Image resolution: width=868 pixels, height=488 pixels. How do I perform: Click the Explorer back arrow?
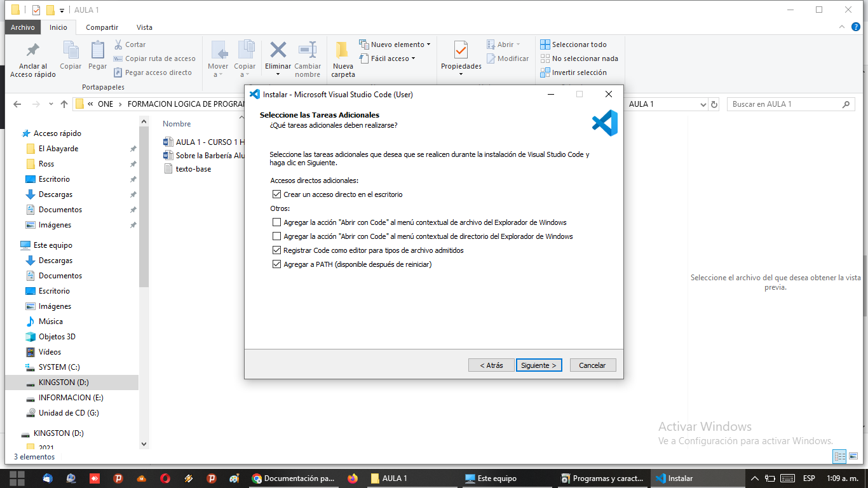coord(17,104)
